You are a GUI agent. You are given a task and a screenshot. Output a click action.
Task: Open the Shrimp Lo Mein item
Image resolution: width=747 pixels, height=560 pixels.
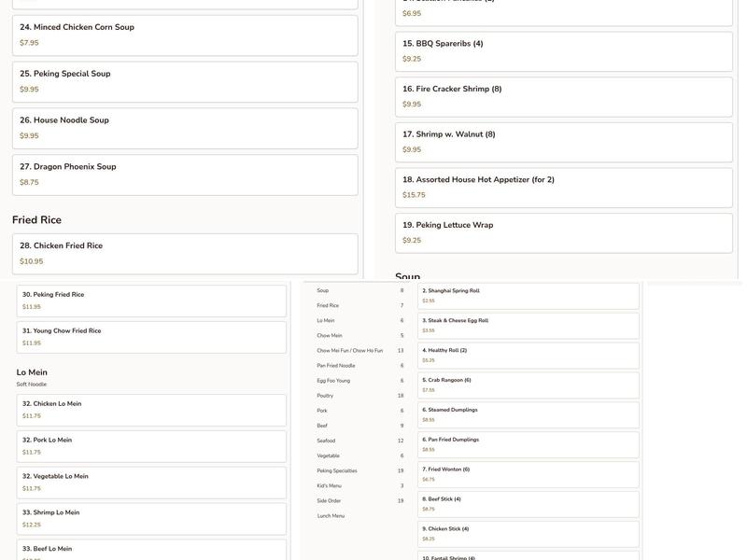tap(151, 519)
